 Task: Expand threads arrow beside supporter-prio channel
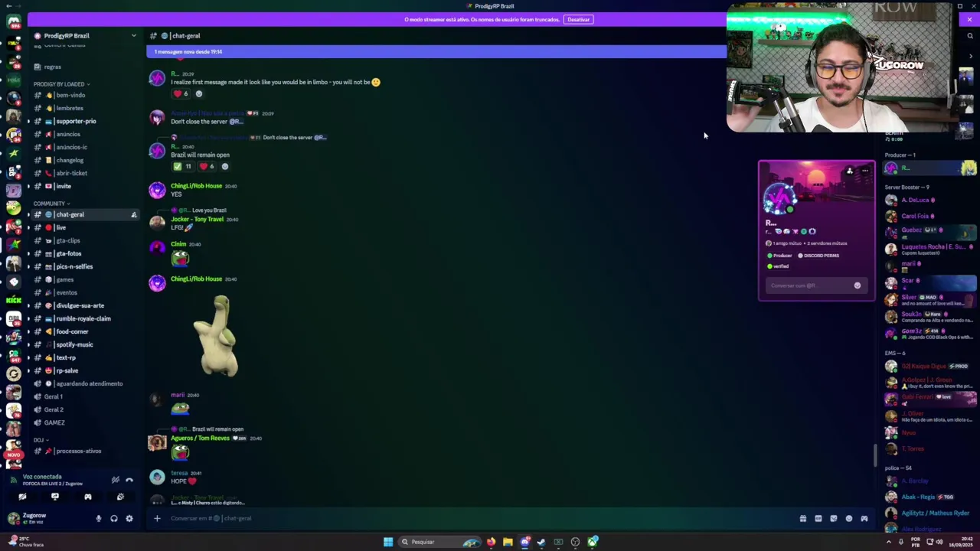click(29, 121)
